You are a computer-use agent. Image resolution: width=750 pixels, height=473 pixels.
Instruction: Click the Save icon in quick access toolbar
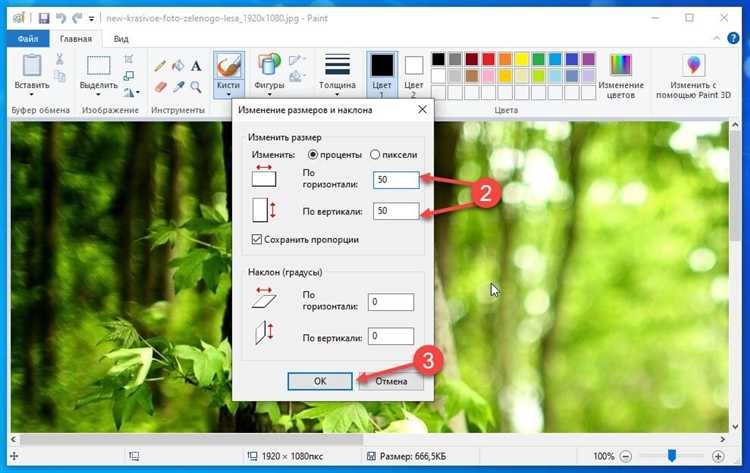click(44, 18)
